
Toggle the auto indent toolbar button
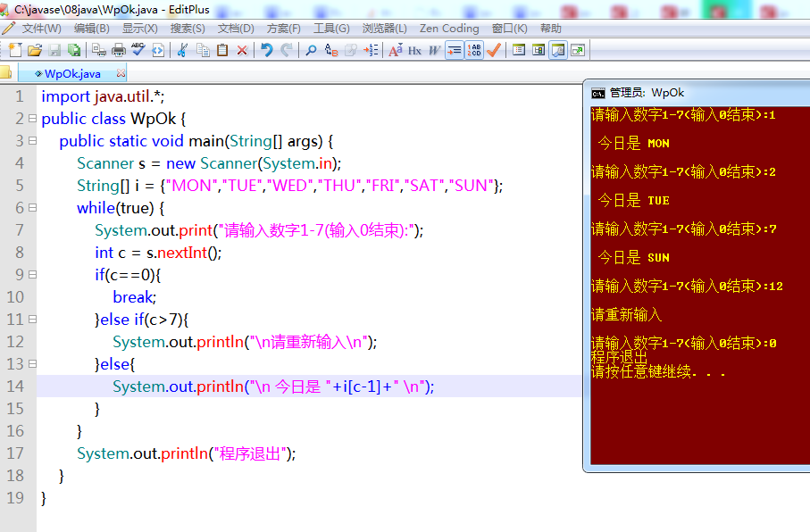point(454,50)
